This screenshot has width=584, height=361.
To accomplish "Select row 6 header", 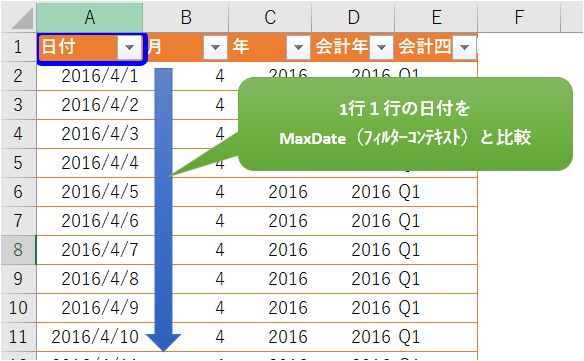I will click(18, 192).
